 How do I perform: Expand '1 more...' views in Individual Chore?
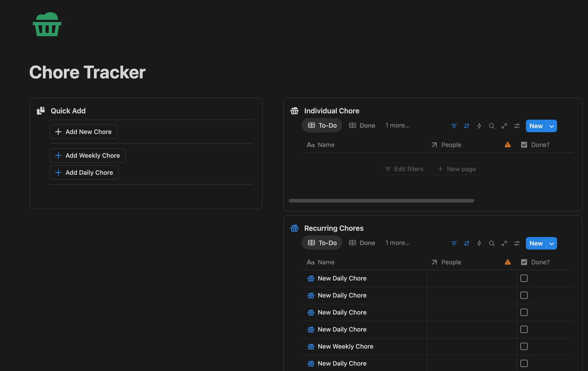click(x=397, y=125)
